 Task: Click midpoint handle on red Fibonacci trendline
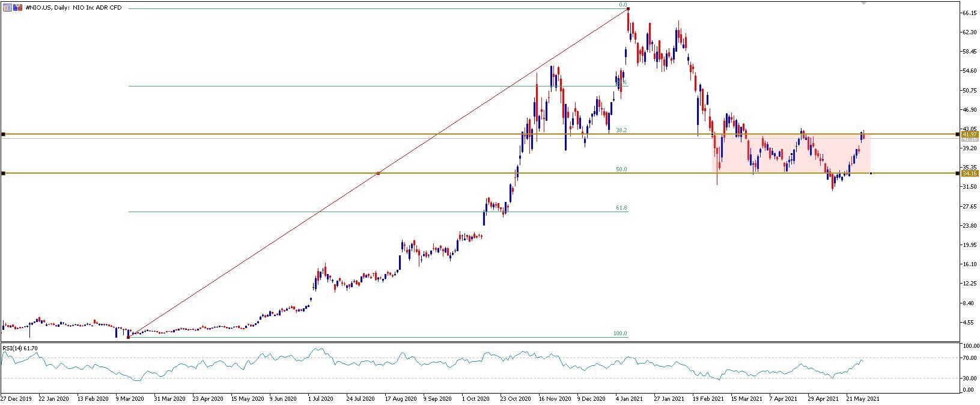pos(378,173)
